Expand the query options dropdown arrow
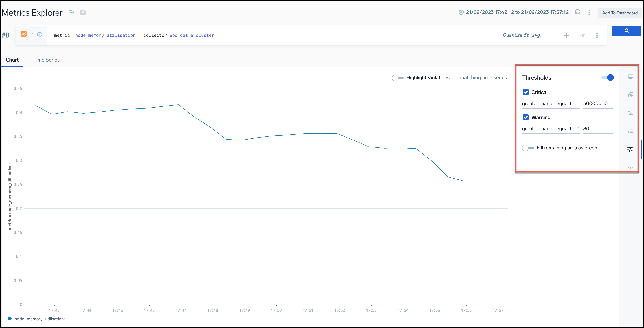644x328 pixels. (x=32, y=35)
